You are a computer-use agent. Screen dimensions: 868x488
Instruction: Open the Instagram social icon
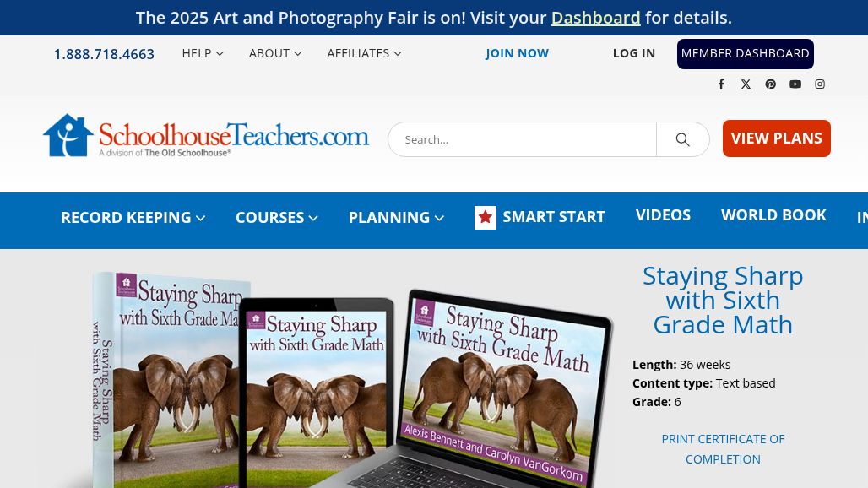820,84
